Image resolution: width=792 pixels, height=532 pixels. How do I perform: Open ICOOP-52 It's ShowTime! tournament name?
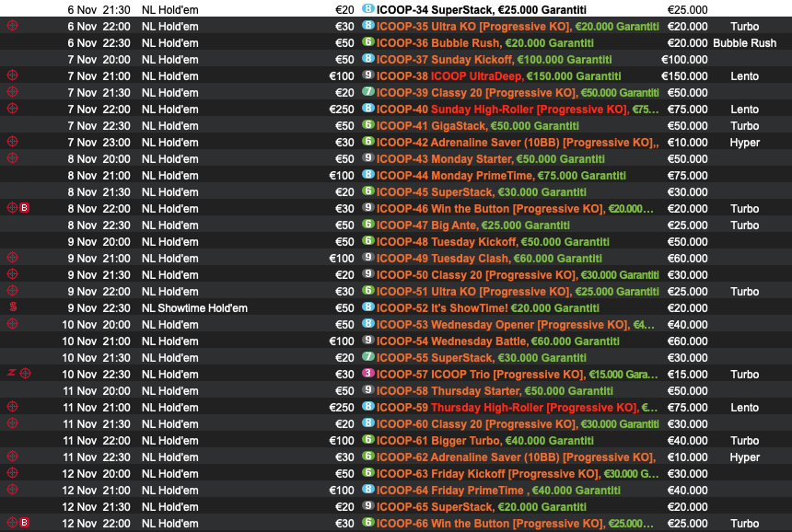tap(488, 308)
